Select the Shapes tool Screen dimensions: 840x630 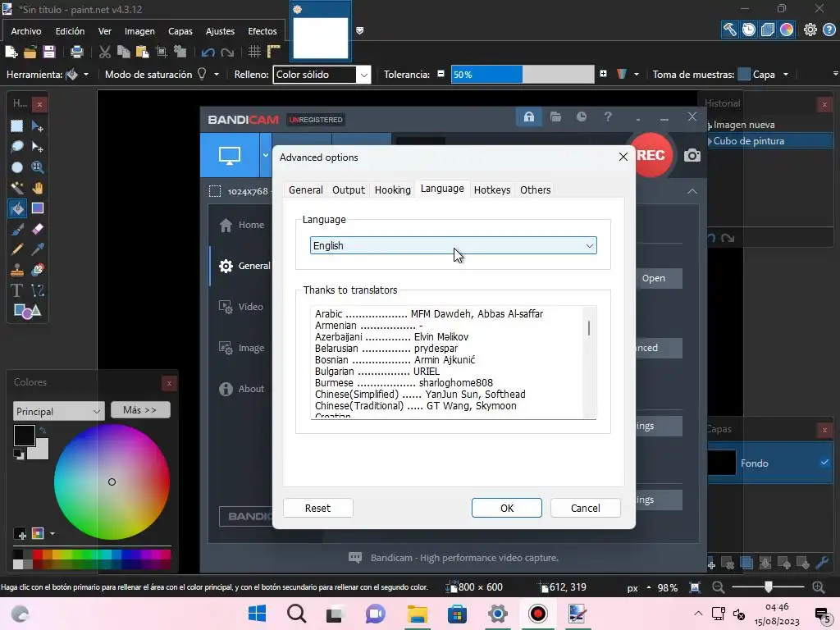(x=27, y=311)
